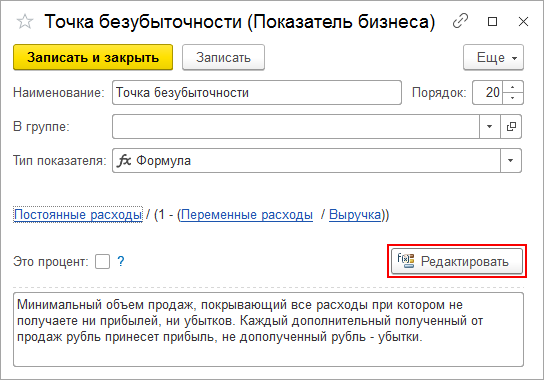
Task: Decrease the Порядок value with down arrow
Action: (512, 98)
